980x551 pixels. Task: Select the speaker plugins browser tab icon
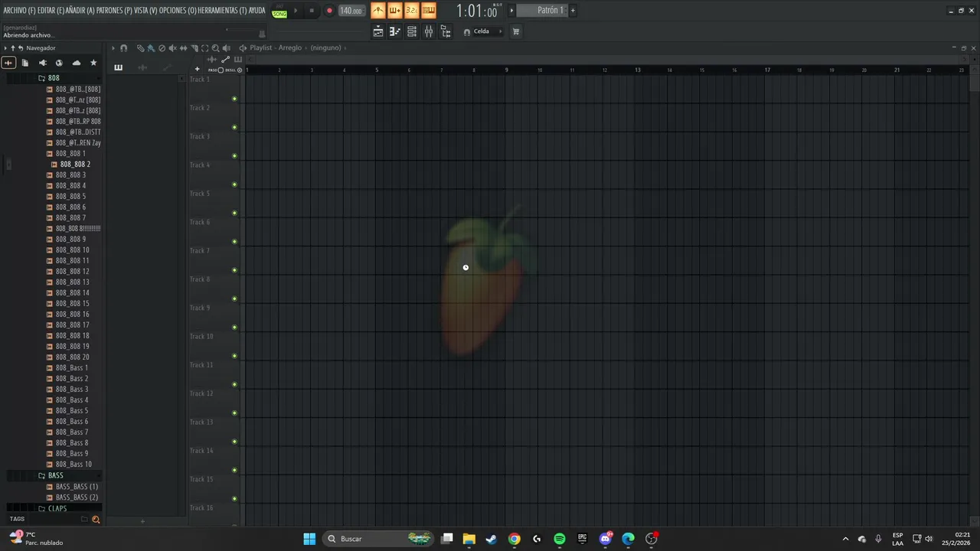point(42,63)
